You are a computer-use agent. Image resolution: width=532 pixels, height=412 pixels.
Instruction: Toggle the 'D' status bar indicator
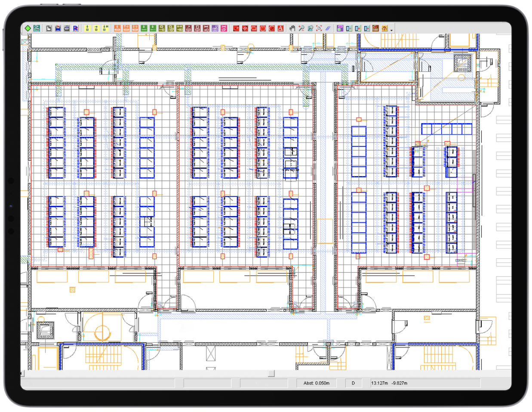click(354, 383)
